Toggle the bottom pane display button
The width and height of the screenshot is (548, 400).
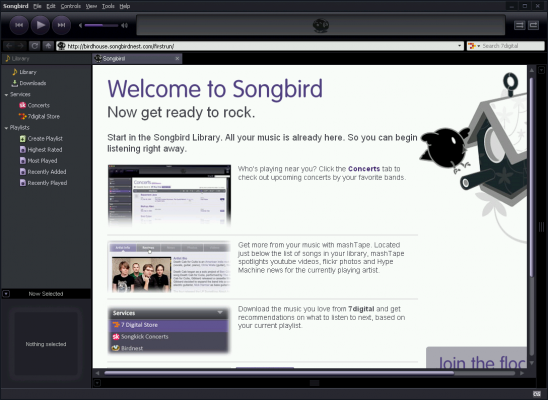[97, 383]
